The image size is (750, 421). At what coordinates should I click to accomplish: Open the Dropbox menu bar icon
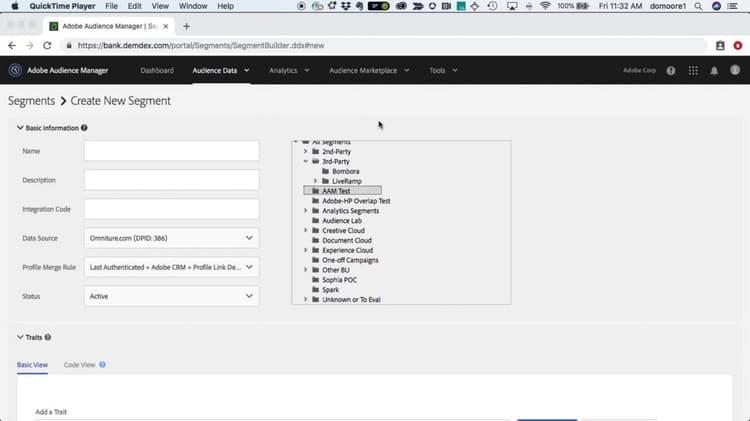[x=345, y=6]
